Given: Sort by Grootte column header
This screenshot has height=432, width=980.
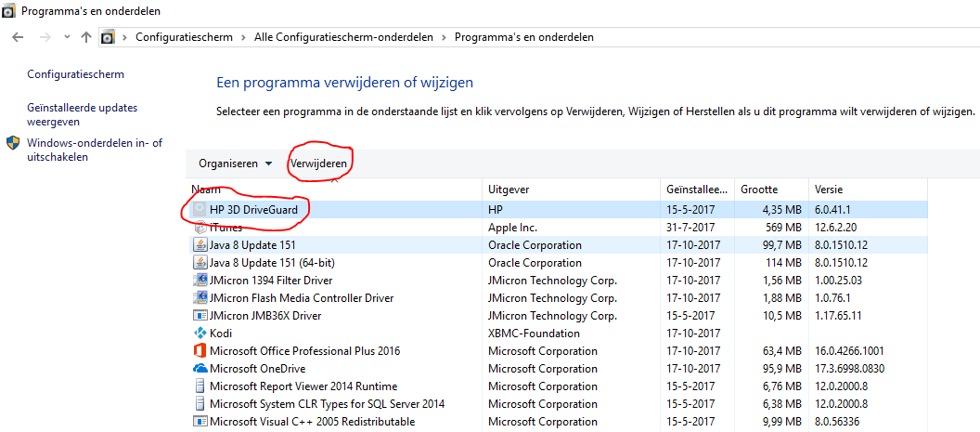Looking at the screenshot, I should point(770,190).
